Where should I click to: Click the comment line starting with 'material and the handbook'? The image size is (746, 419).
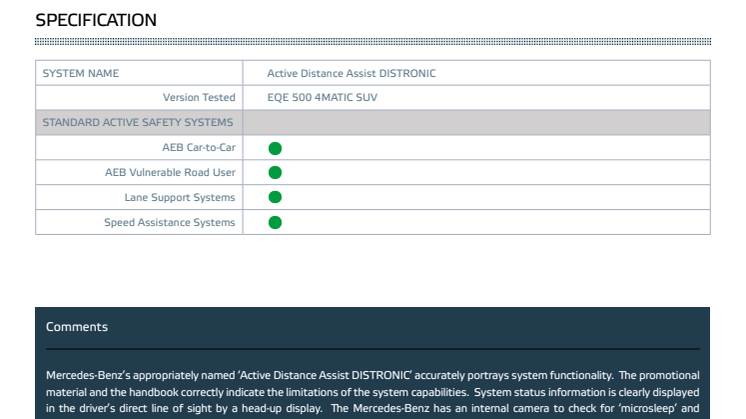click(373, 392)
